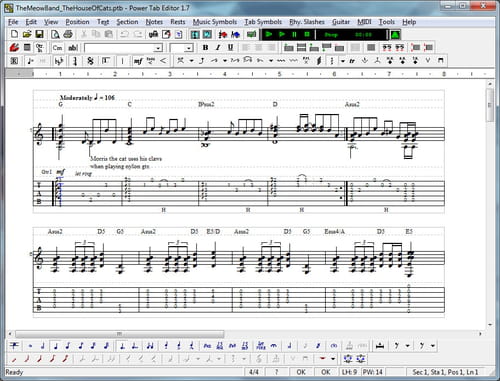The width and height of the screenshot is (500, 381).
Task: Click the first red rhythm slash icon
Action: click(x=14, y=359)
